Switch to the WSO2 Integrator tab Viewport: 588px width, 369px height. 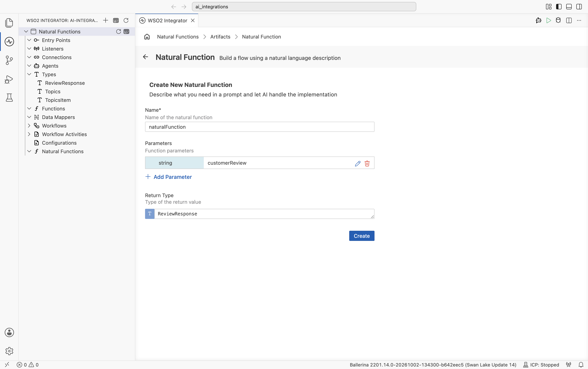[167, 20]
